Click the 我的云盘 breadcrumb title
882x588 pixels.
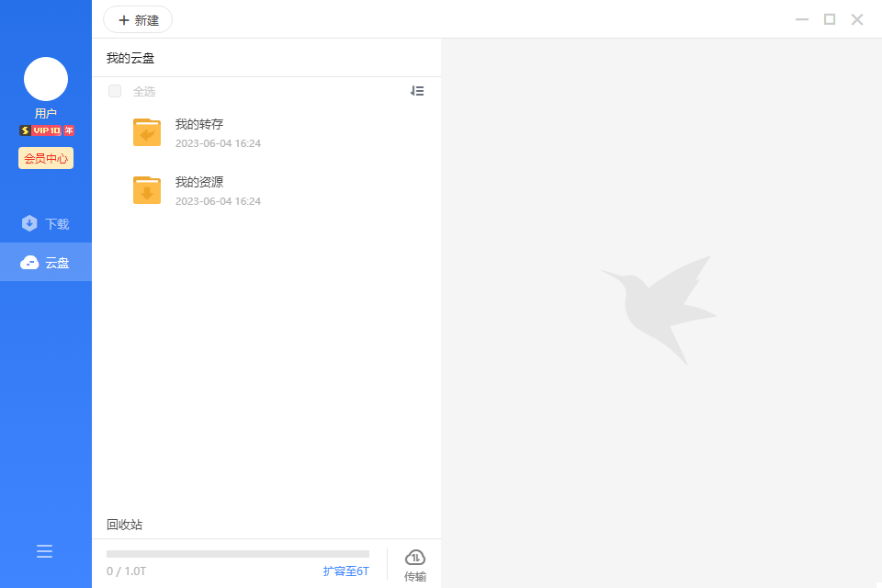point(130,58)
